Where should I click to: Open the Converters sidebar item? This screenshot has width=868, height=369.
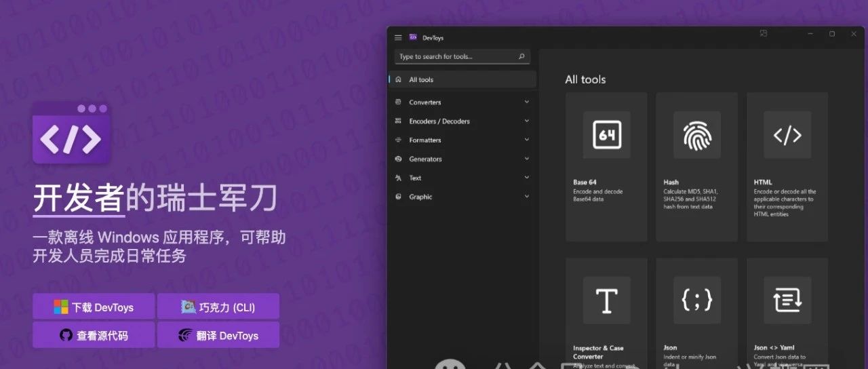click(463, 102)
